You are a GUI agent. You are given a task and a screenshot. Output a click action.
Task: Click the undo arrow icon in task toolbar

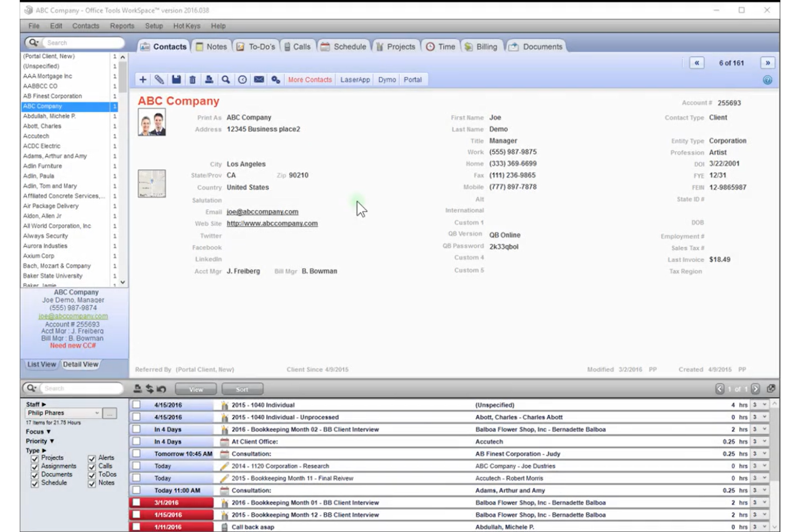(x=161, y=389)
